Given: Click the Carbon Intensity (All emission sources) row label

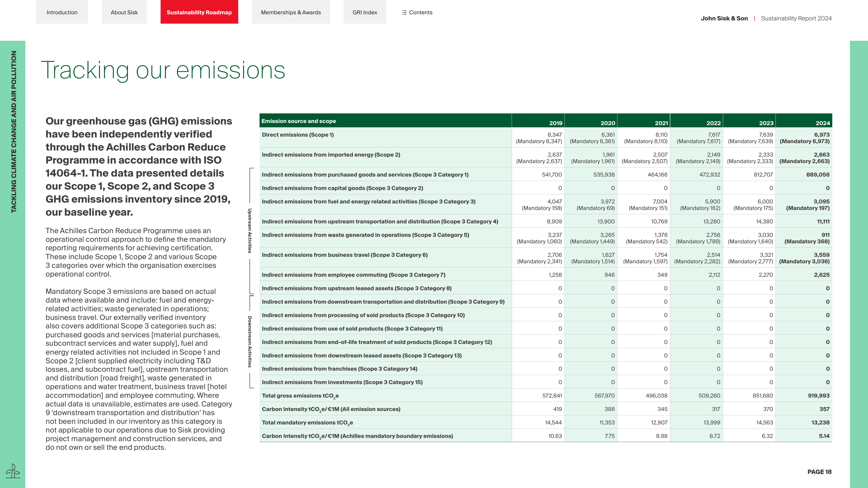Looking at the screenshot, I should 331,409.
